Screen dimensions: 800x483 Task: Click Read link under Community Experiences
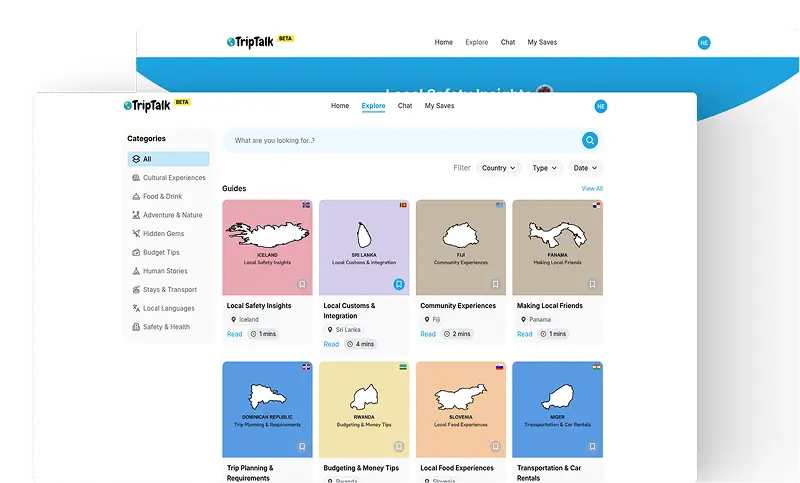pos(428,334)
